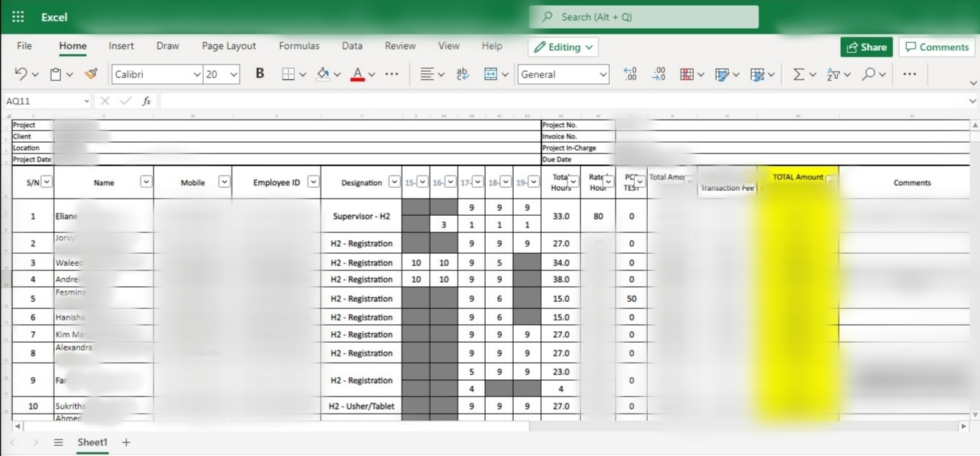Viewport: 980px width, 456px height.
Task: Confirm formula entry with checkmark icon
Action: tap(126, 101)
